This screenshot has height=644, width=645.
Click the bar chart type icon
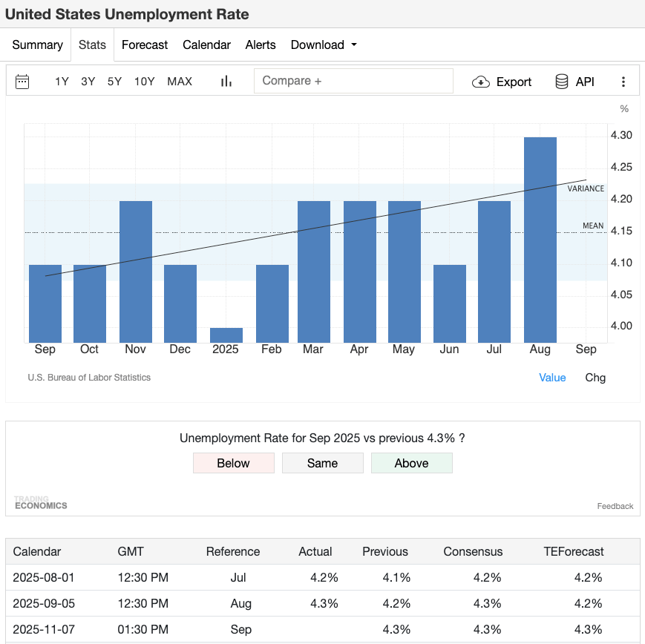click(x=226, y=82)
